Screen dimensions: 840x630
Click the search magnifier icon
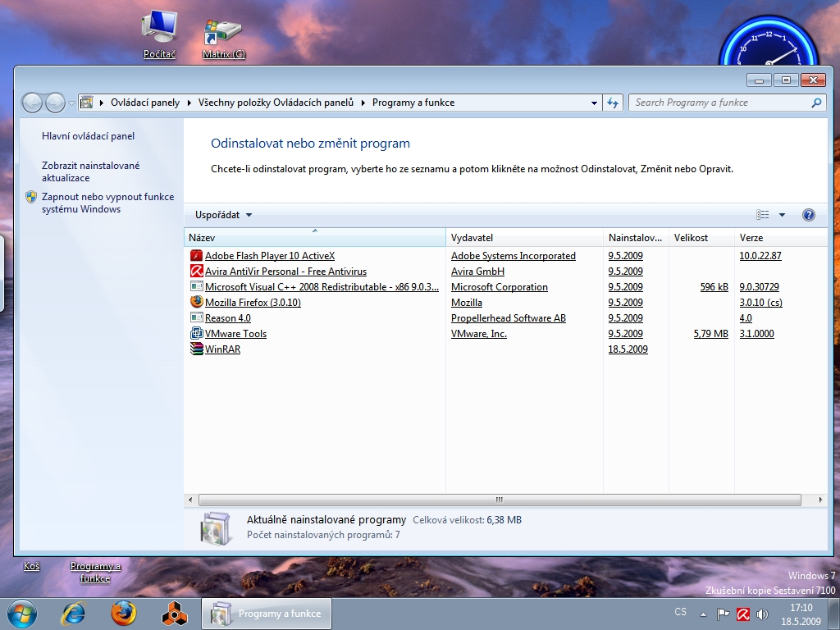click(816, 103)
